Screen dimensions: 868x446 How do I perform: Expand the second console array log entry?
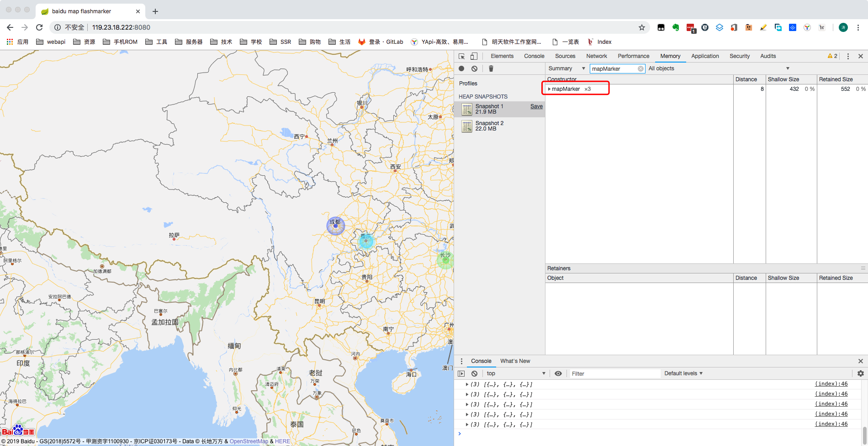coord(467,394)
